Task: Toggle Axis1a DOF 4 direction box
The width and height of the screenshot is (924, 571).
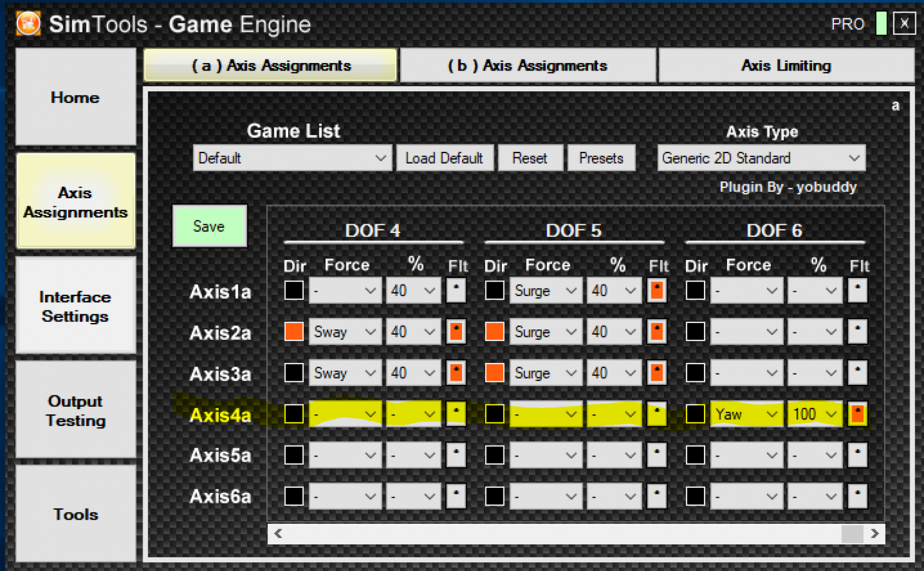Action: (x=294, y=290)
